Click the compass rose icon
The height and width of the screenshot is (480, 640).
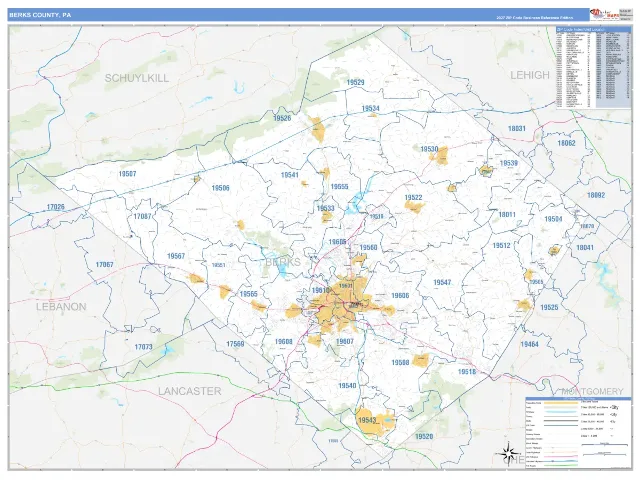(x=508, y=453)
